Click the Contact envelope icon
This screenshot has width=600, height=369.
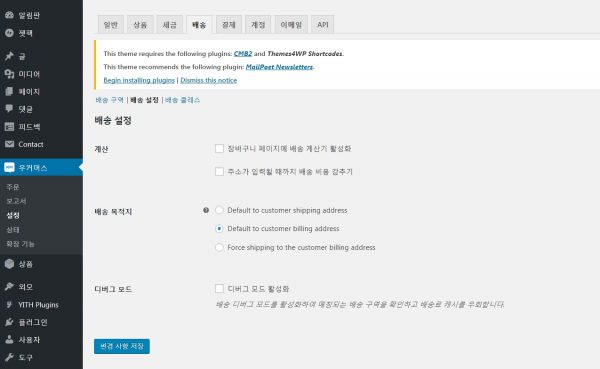click(9, 144)
